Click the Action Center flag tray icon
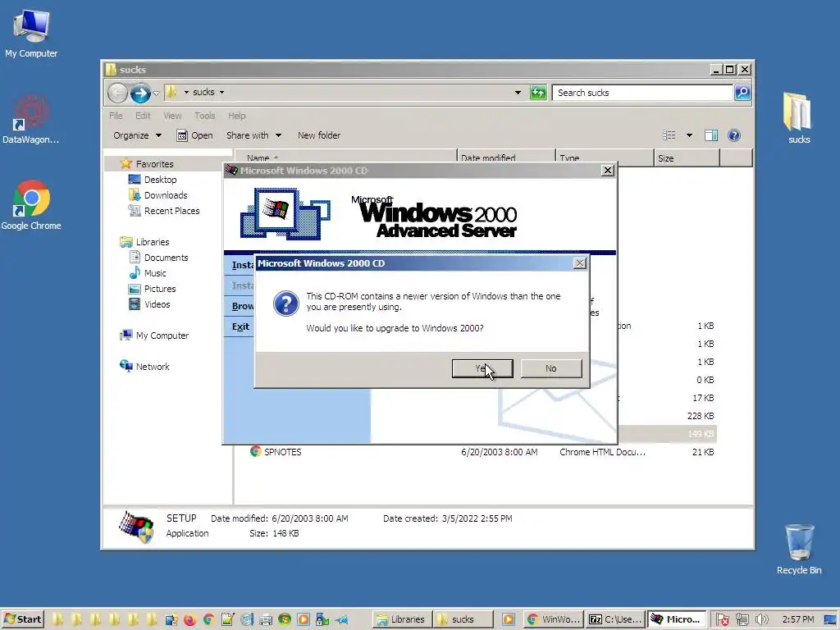Viewport: 840px width, 630px height. pos(722,620)
